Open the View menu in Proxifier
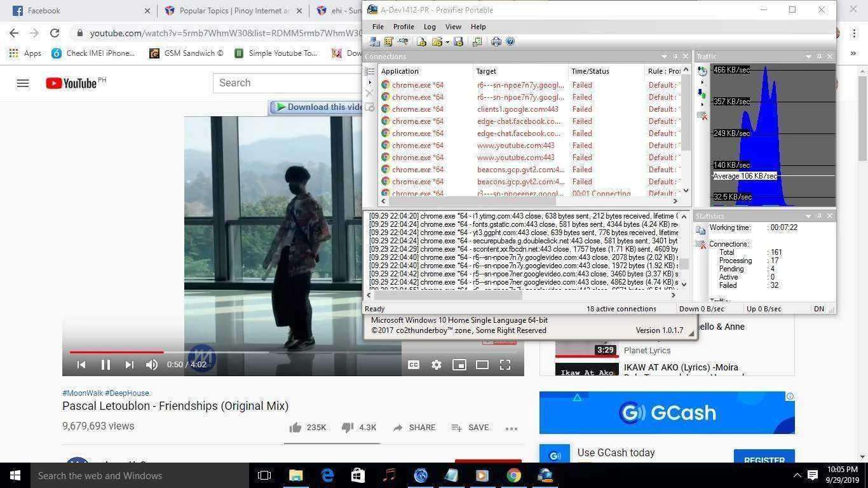The height and width of the screenshot is (488, 868). click(453, 27)
